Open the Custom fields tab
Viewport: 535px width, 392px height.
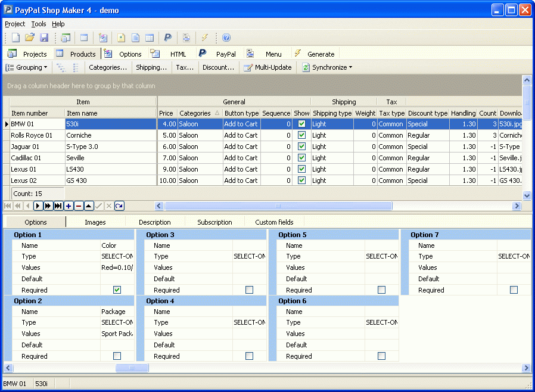pos(274,222)
